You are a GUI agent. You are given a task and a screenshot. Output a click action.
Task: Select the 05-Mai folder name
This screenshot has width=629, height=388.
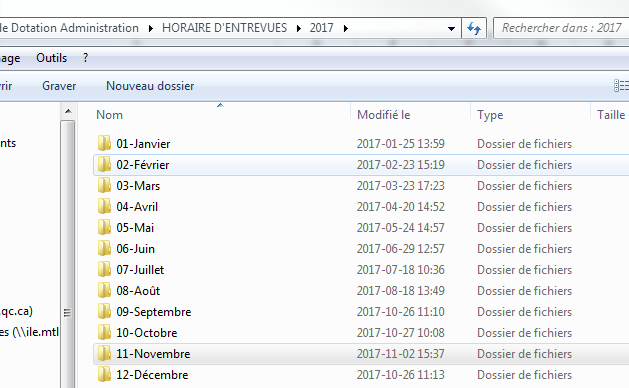point(135,228)
